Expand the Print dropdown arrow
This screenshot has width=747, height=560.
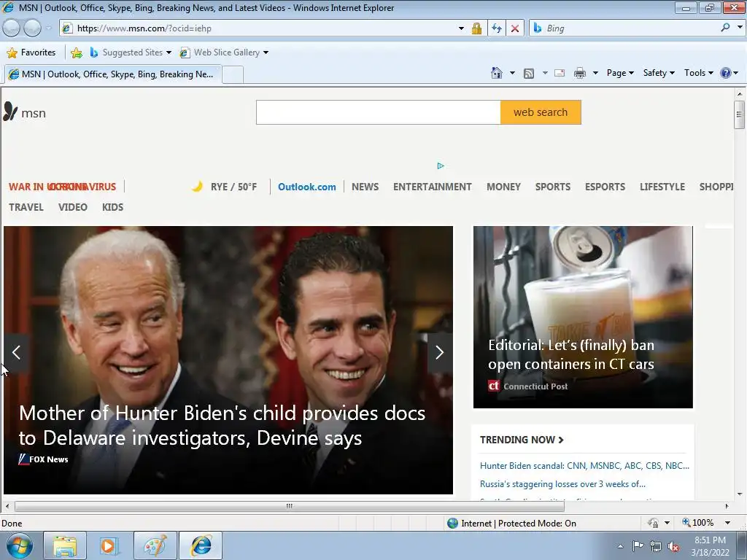[595, 73]
